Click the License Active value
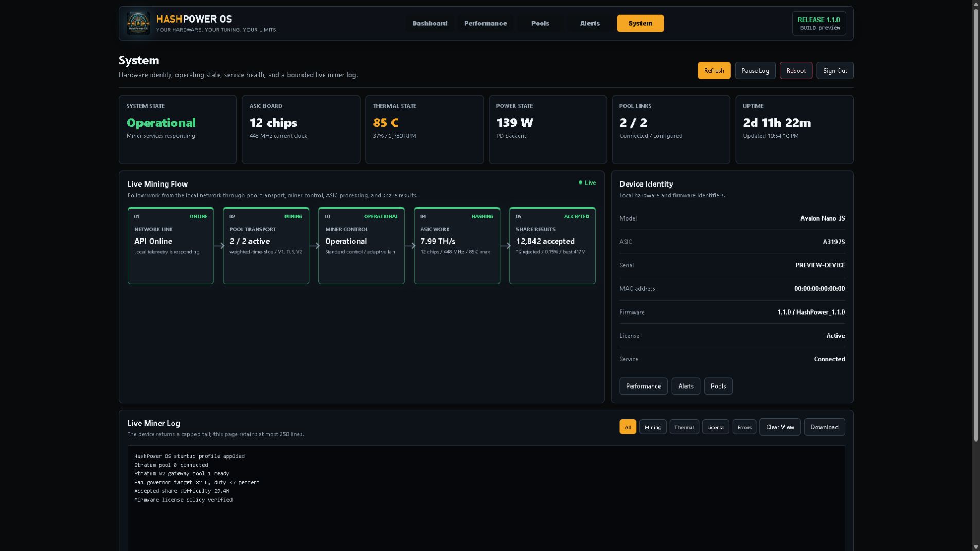The height and width of the screenshot is (551, 980). coord(835,336)
